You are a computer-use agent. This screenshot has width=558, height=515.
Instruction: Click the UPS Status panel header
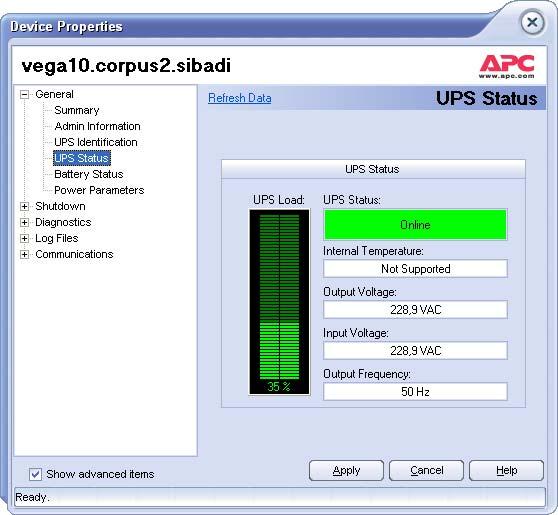(x=373, y=169)
